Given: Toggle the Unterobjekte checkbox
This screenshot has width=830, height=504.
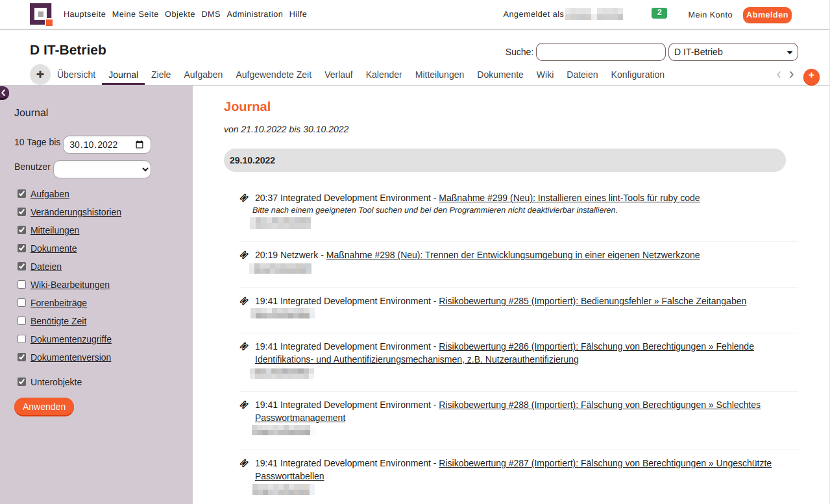Looking at the screenshot, I should (x=22, y=382).
